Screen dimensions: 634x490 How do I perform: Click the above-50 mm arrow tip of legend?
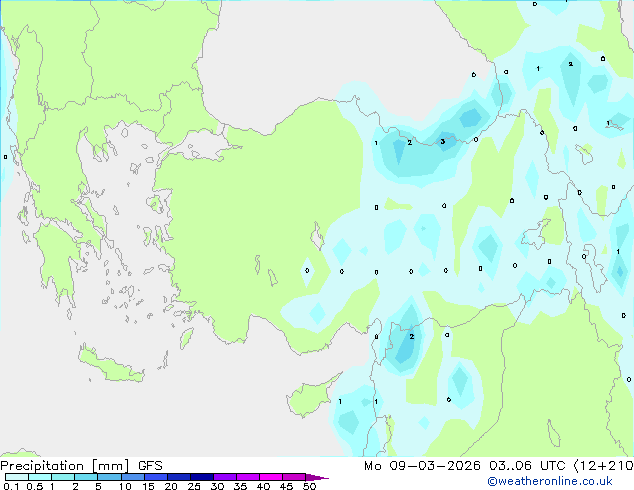coord(317,477)
